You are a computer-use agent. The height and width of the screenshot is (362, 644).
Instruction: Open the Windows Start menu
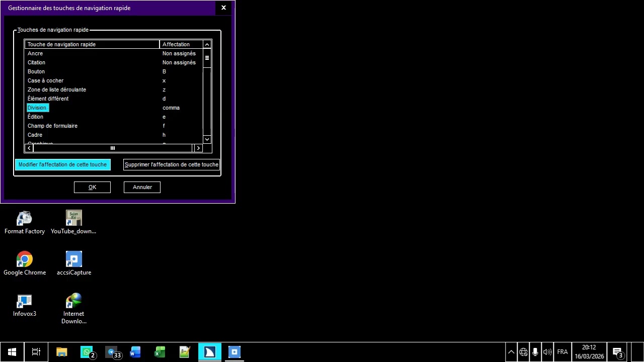pos(12,352)
